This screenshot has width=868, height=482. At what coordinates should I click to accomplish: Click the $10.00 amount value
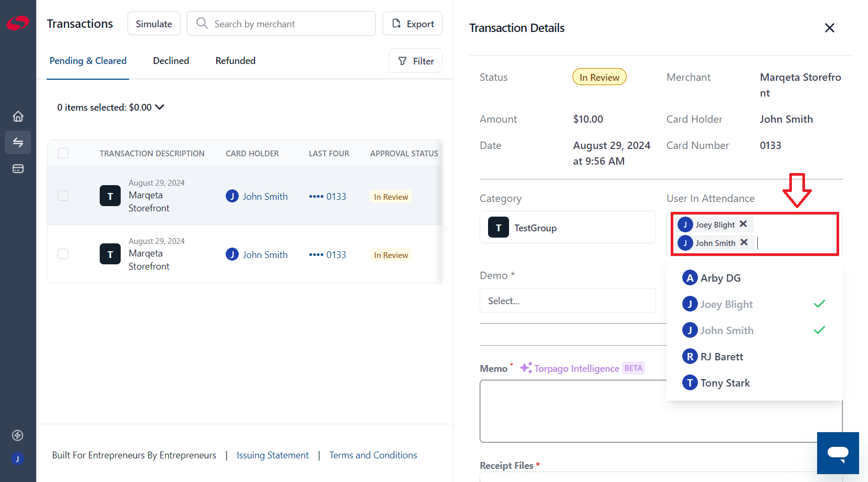click(588, 119)
